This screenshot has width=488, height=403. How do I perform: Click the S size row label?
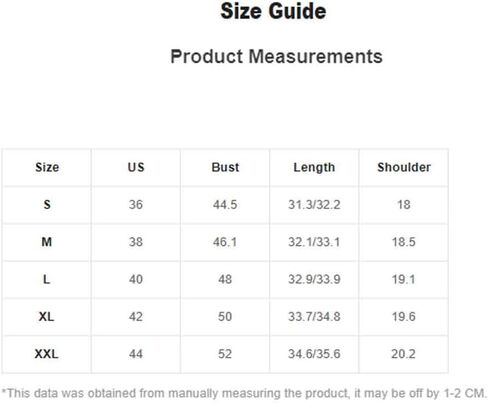pyautogui.click(x=47, y=204)
